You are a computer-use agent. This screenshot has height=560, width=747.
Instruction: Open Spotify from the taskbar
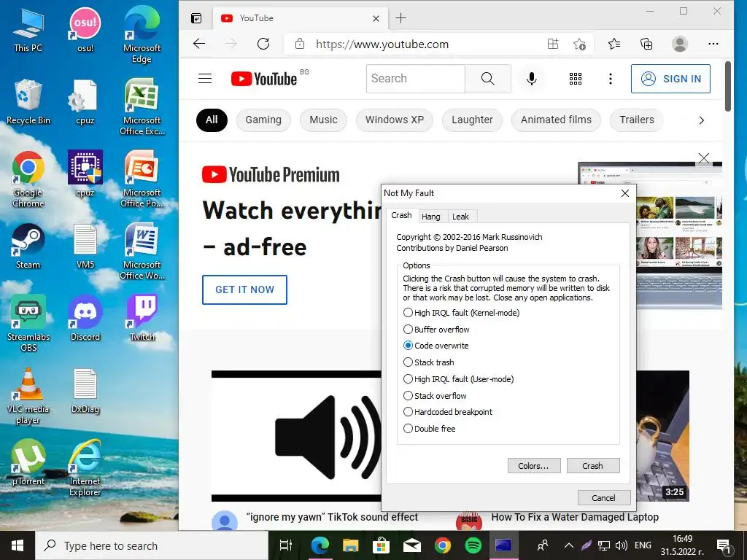473,545
